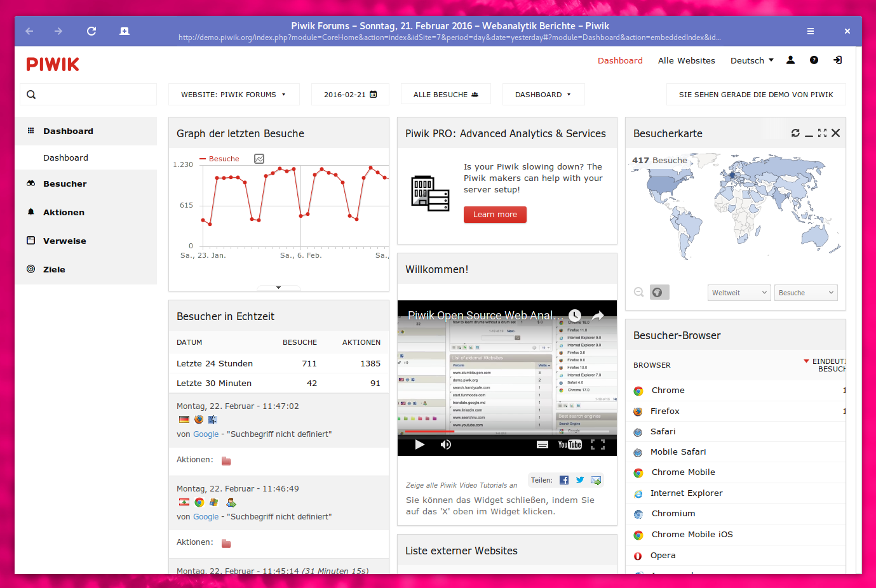Open the Website: Piwik Forums selector

(x=233, y=95)
